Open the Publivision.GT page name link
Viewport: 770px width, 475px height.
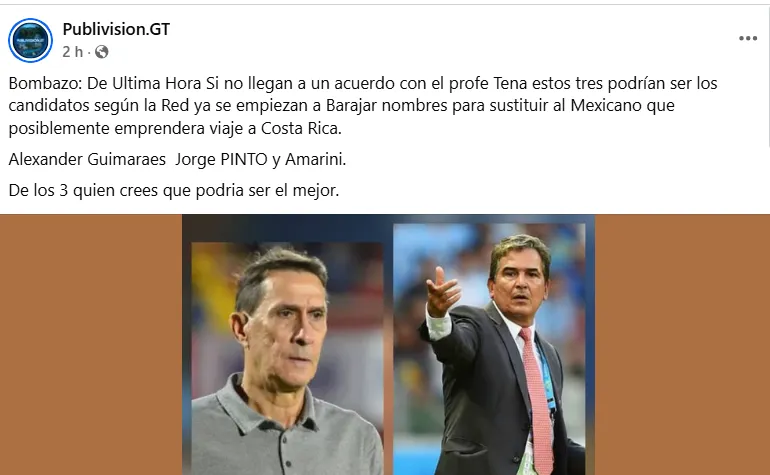pyautogui.click(x=116, y=29)
